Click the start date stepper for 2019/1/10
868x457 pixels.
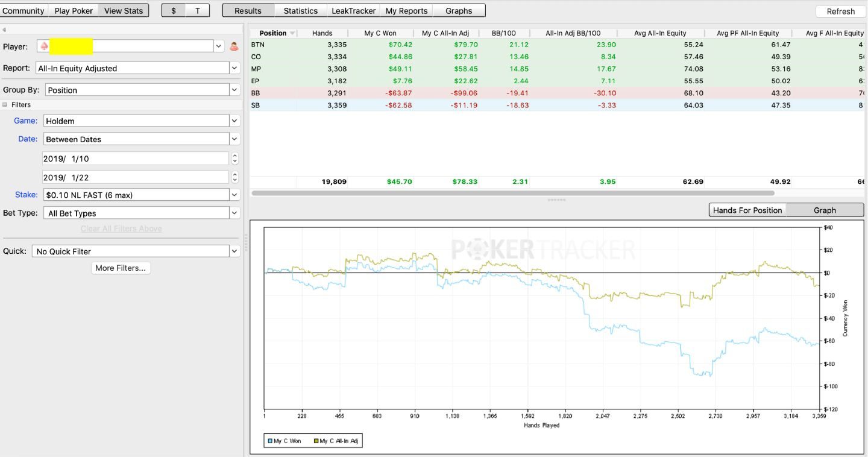(234, 159)
